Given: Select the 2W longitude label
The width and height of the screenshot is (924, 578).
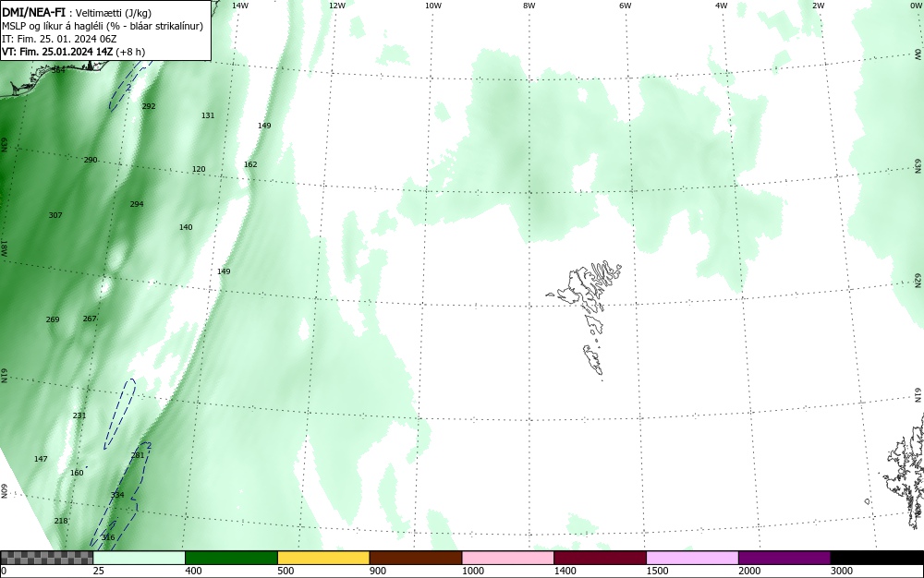Looking at the screenshot, I should pyautogui.click(x=818, y=6).
